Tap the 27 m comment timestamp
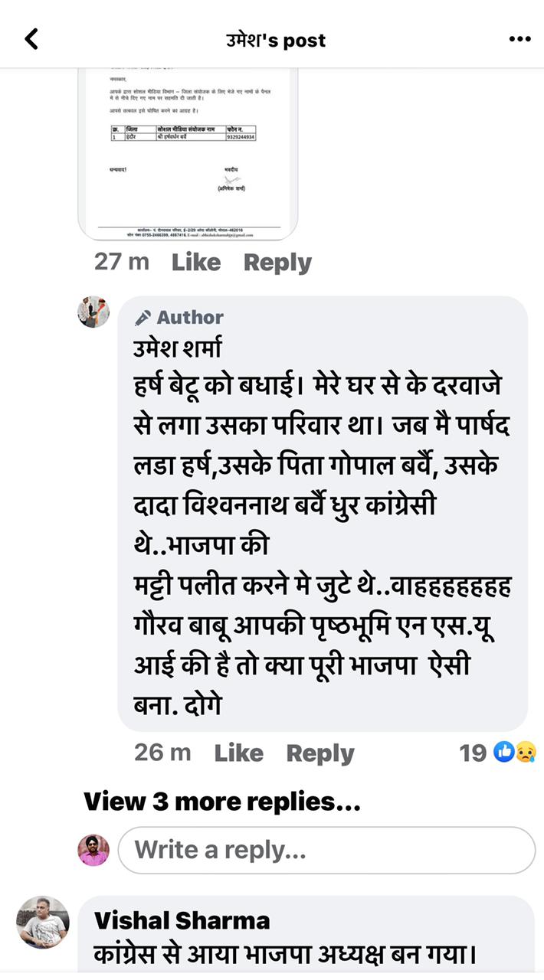Viewport: 544px width, 980px height. tap(122, 263)
